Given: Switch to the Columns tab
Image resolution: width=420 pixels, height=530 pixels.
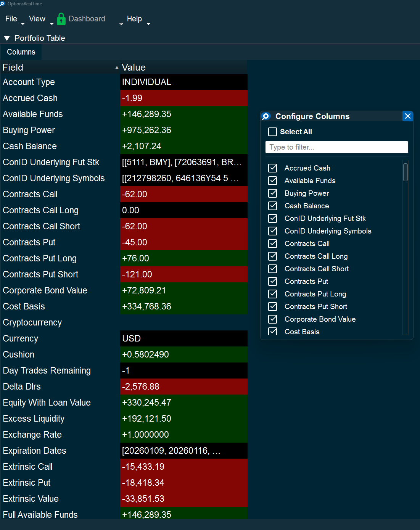Looking at the screenshot, I should 21,52.
